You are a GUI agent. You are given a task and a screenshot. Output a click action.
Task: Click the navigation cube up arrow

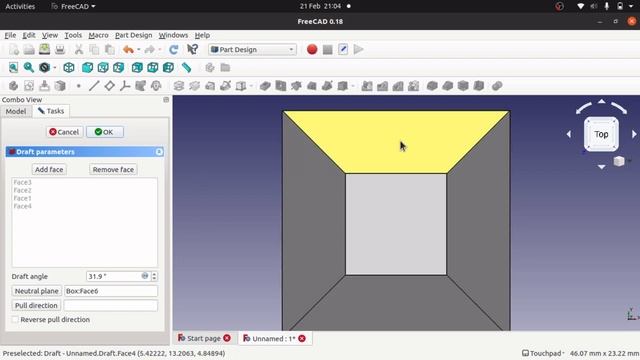(x=602, y=101)
